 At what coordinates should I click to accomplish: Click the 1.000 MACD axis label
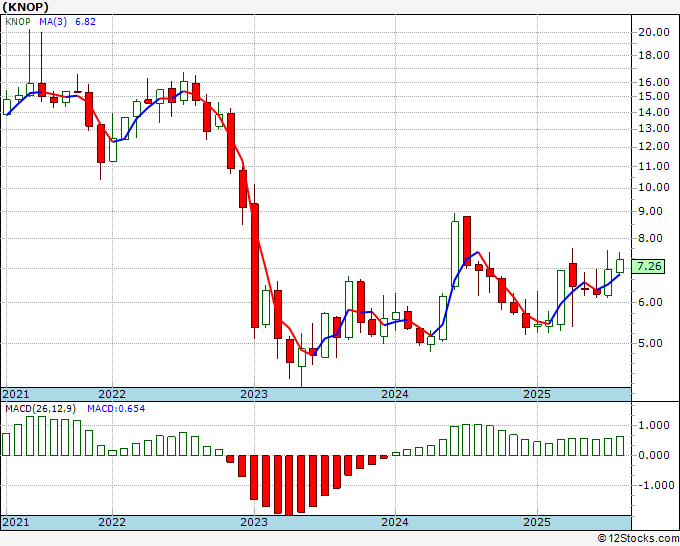click(656, 425)
